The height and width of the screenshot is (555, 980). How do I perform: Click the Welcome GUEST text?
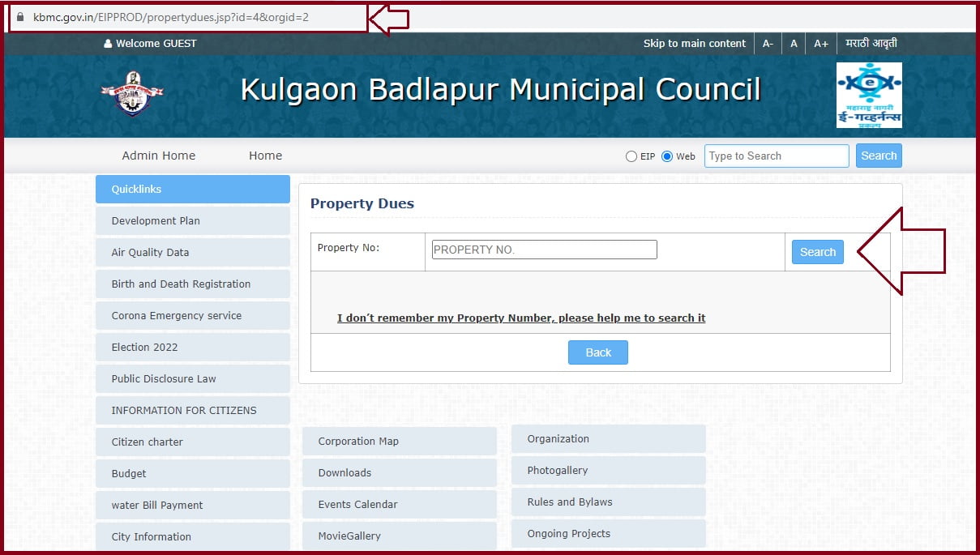click(x=156, y=44)
